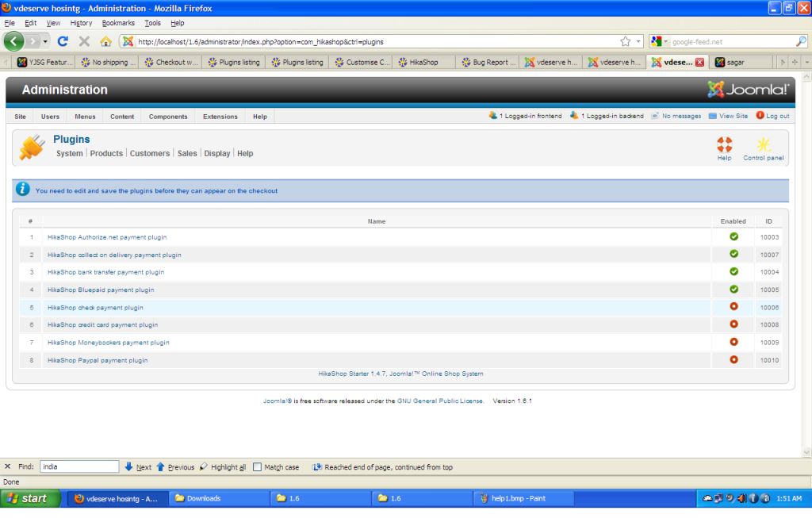Open HikaShop Paypal payment plugin
Screen dimensions: 812x518
(x=98, y=360)
